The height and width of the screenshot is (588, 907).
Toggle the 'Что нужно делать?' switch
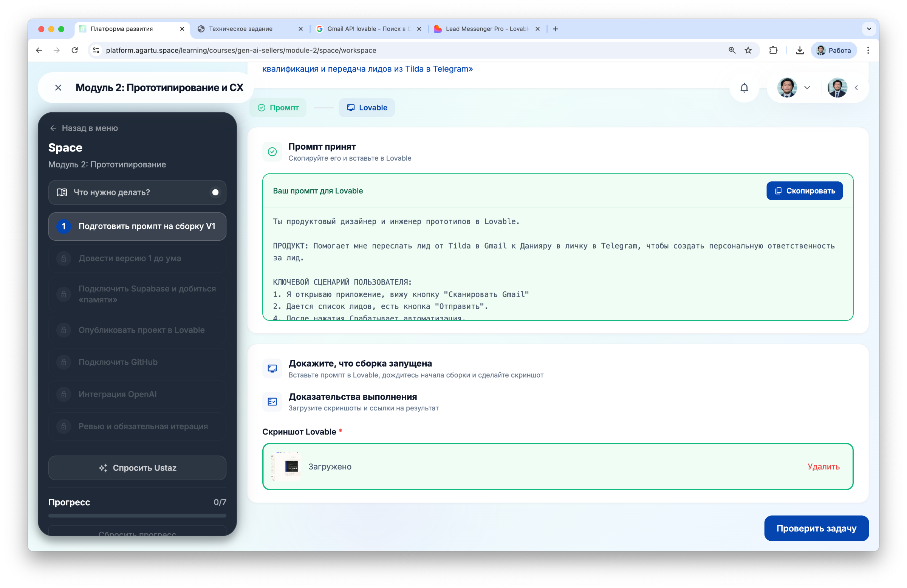tap(215, 192)
